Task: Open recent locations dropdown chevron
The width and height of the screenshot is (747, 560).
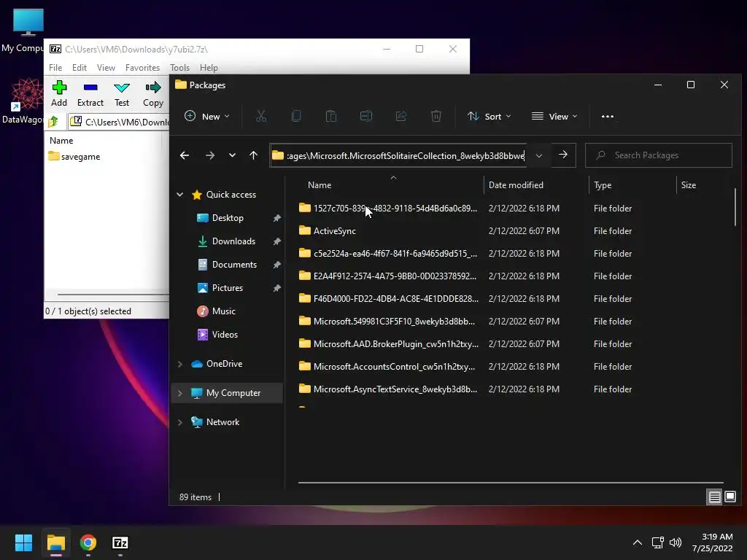Action: pos(232,155)
